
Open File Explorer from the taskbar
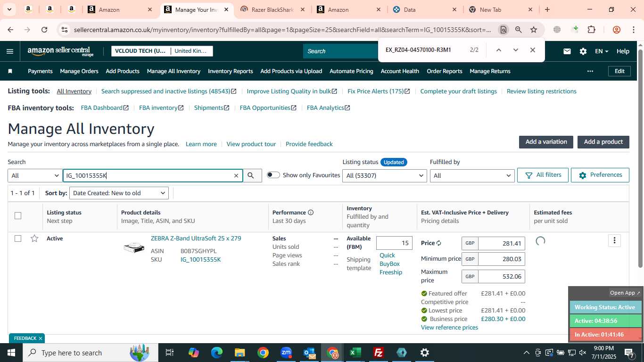(x=240, y=353)
